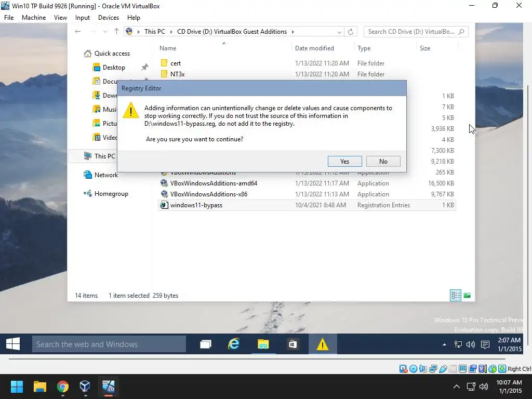Click VirtualBox optical disk indicator
The image size is (532, 399).
(x=413, y=369)
